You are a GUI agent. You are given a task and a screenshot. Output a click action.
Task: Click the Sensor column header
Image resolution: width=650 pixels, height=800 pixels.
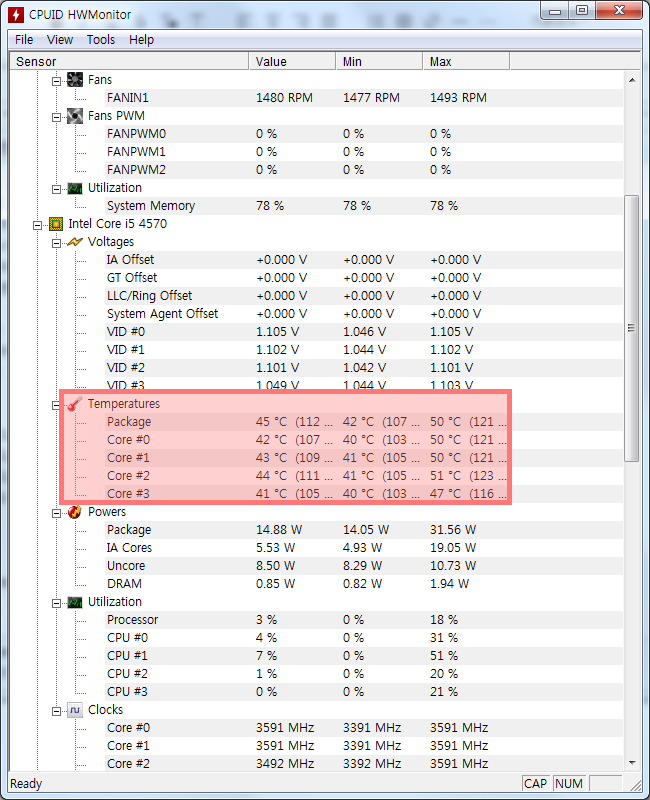pos(129,62)
